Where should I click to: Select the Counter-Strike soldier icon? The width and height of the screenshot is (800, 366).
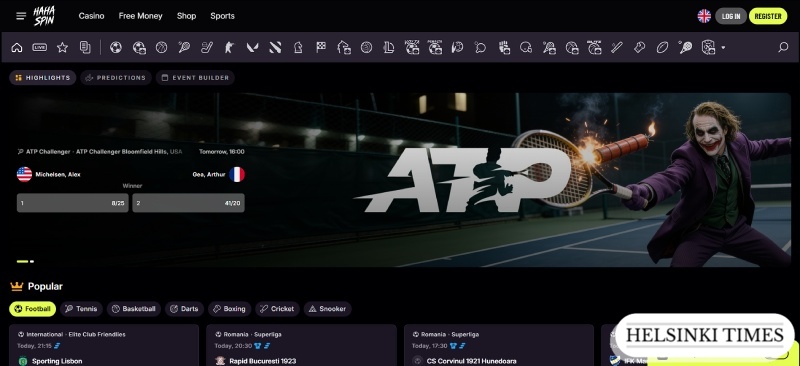coord(230,47)
